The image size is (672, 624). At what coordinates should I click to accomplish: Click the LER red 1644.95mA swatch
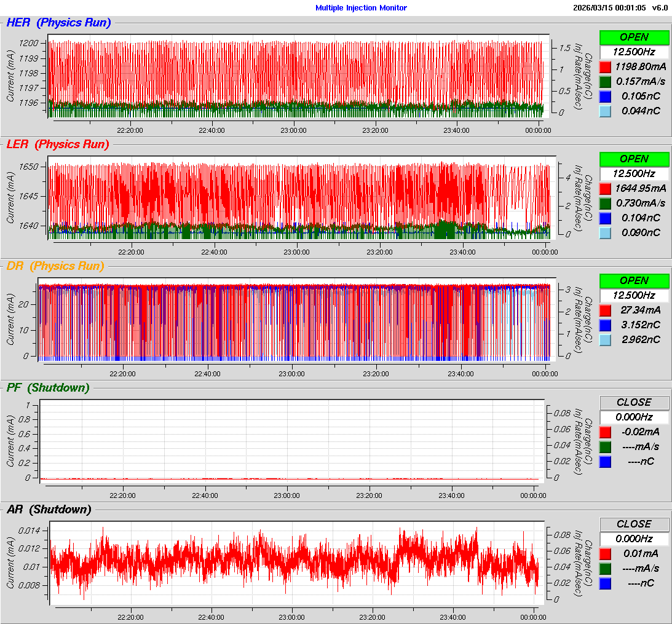point(605,188)
